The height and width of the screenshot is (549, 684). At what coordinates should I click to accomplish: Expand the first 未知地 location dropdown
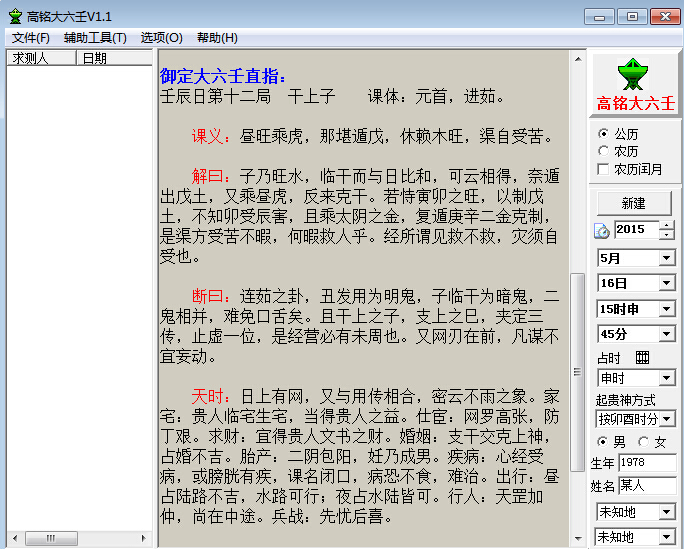click(x=667, y=511)
